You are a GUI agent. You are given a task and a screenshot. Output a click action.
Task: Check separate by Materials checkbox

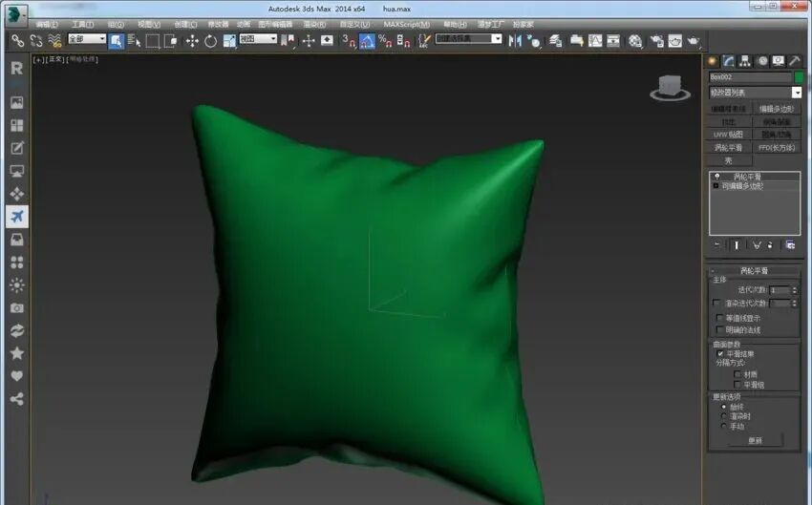(737, 374)
